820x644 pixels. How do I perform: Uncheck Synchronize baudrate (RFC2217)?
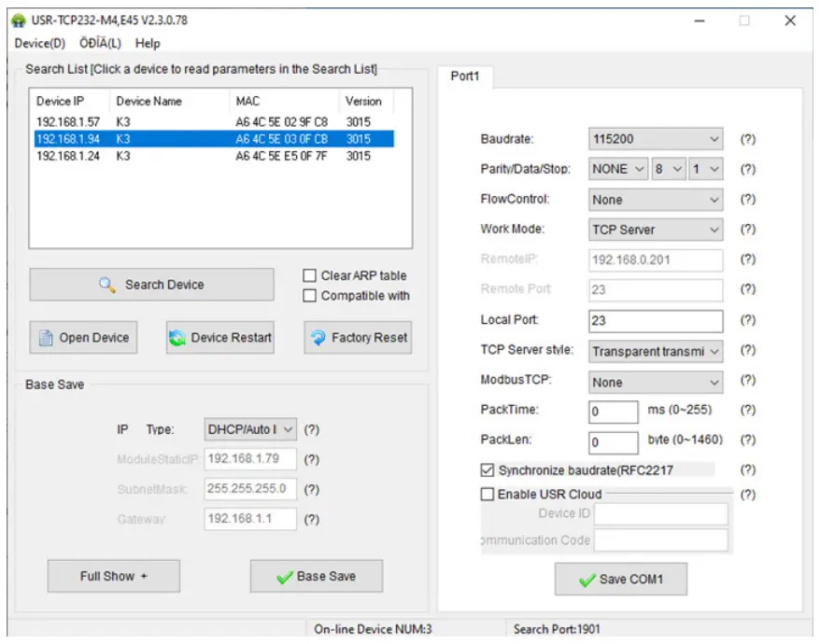(x=487, y=470)
